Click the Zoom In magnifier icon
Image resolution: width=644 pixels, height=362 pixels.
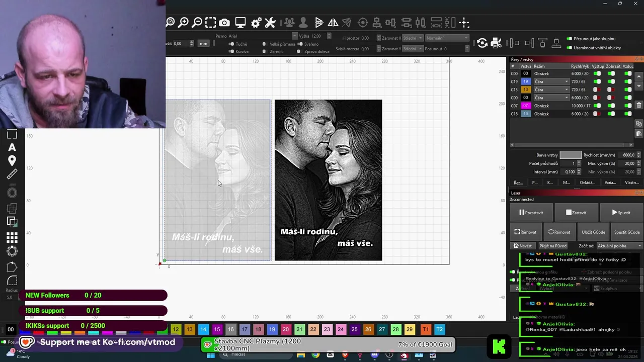[x=184, y=23]
